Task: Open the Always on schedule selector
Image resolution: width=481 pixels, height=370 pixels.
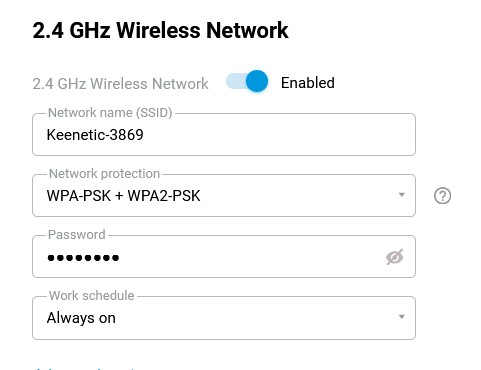Action: point(224,318)
